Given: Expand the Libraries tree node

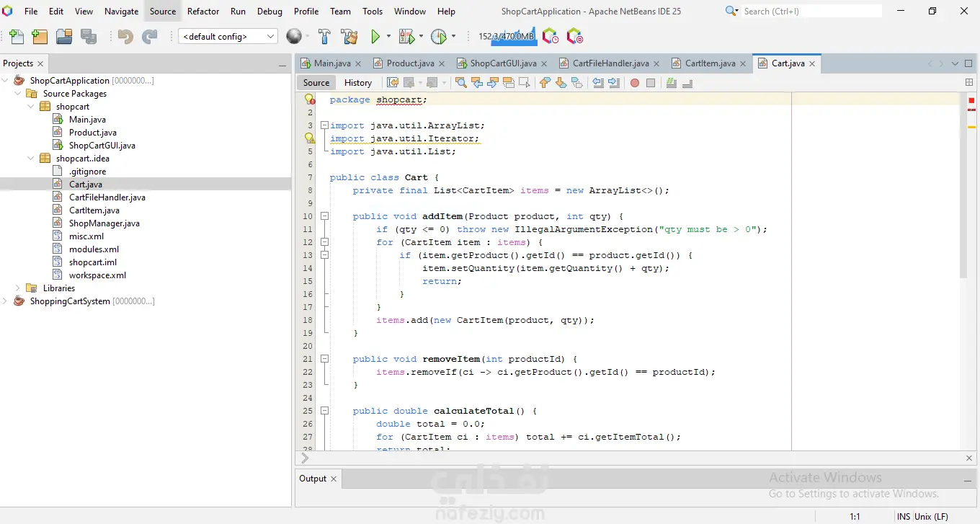Looking at the screenshot, I should point(18,288).
